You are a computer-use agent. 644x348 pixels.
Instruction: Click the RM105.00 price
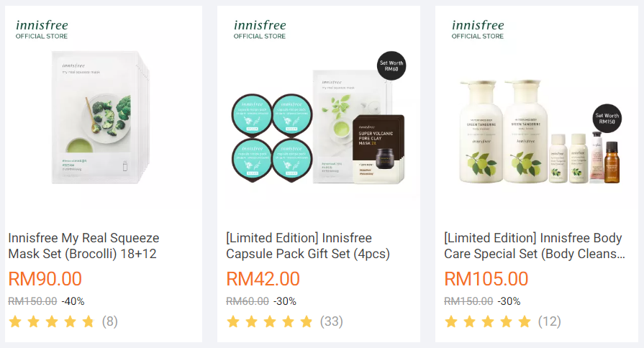486,279
